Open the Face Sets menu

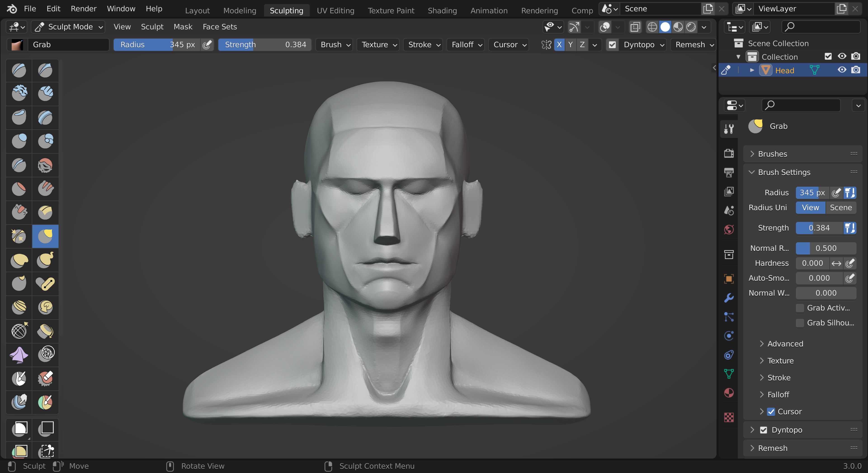[x=220, y=27]
